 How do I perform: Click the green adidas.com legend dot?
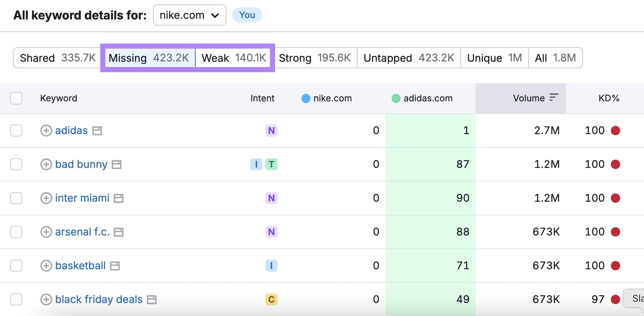click(x=396, y=98)
